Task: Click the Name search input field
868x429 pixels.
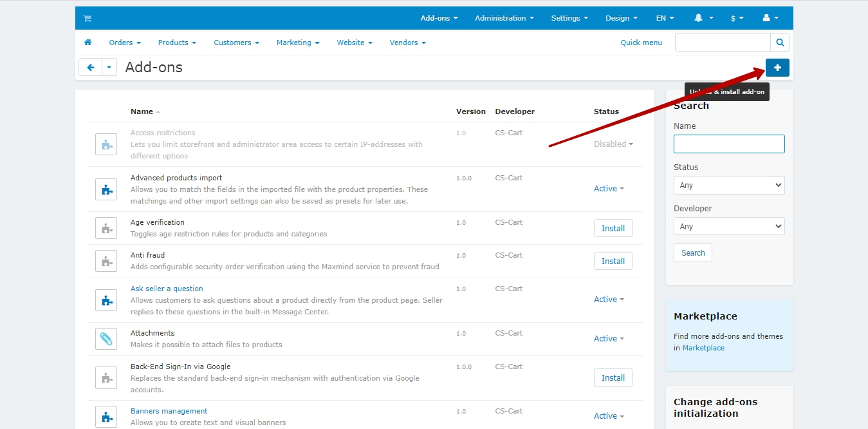Action: 729,144
